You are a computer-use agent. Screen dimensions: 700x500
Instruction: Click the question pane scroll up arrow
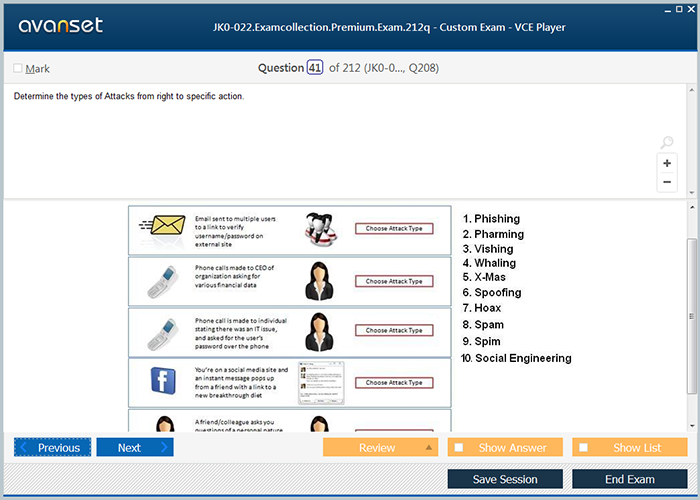pos(692,90)
